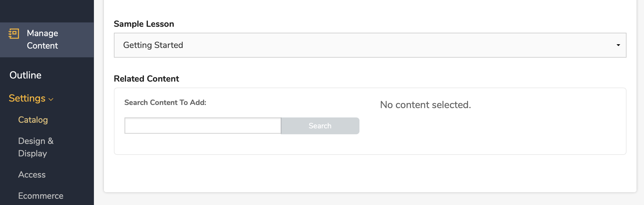644x205 pixels.
Task: Open Design & Display settings
Action: point(36,147)
